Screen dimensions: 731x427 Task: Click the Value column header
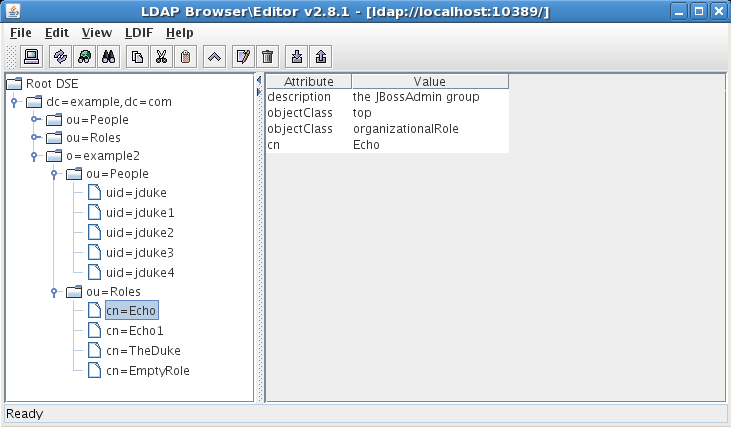[x=429, y=81]
